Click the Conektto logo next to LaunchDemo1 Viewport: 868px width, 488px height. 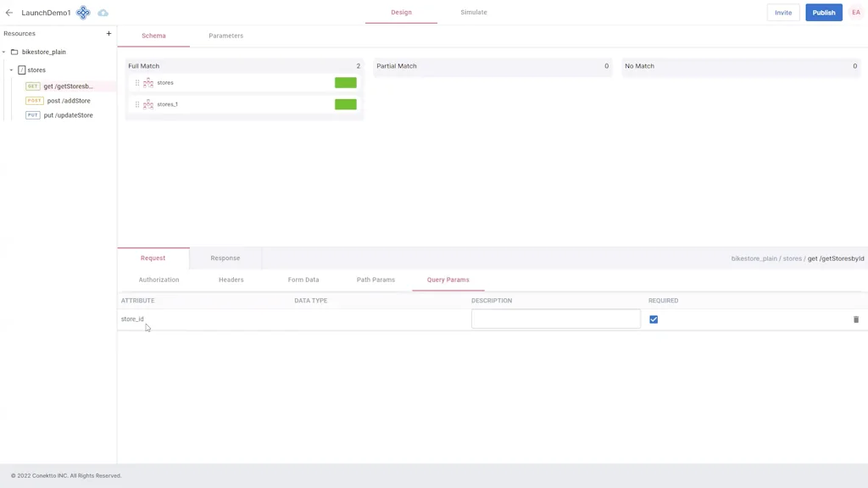tap(83, 12)
